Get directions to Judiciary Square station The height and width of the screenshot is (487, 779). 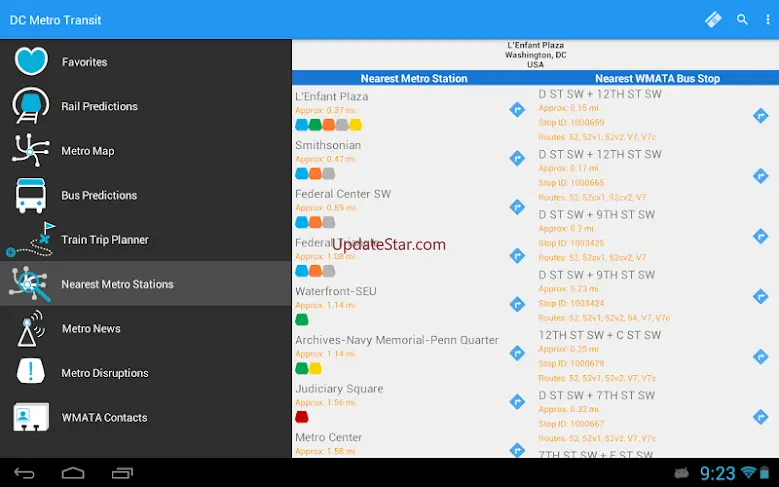pyautogui.click(x=517, y=402)
